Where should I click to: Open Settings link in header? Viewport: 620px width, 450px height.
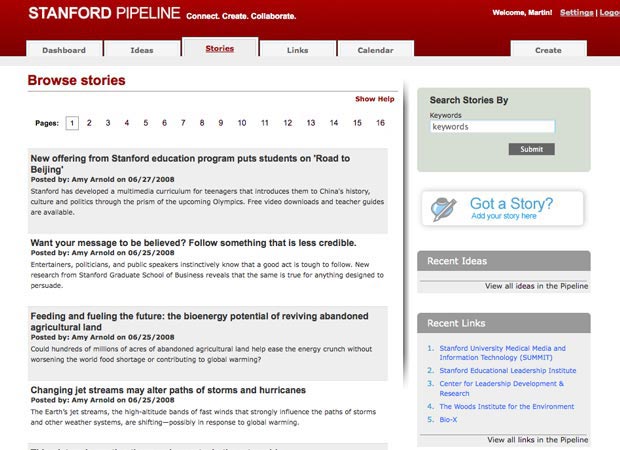[577, 12]
